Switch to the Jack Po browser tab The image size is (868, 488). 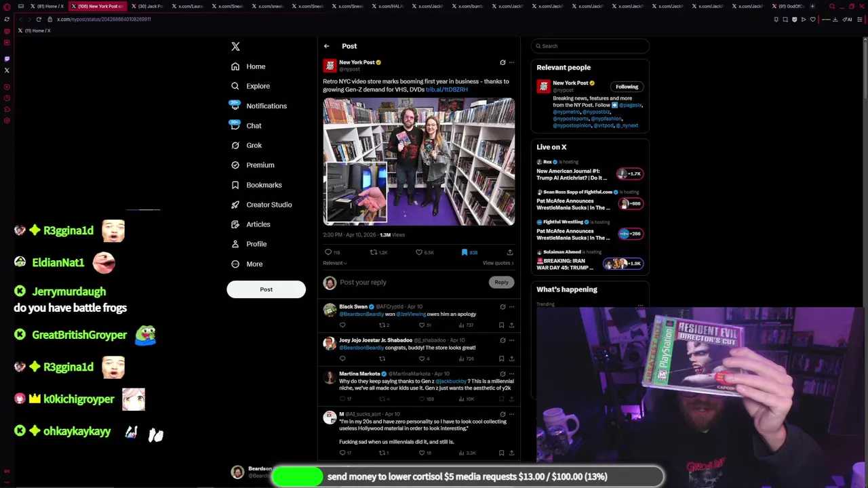pos(147,6)
